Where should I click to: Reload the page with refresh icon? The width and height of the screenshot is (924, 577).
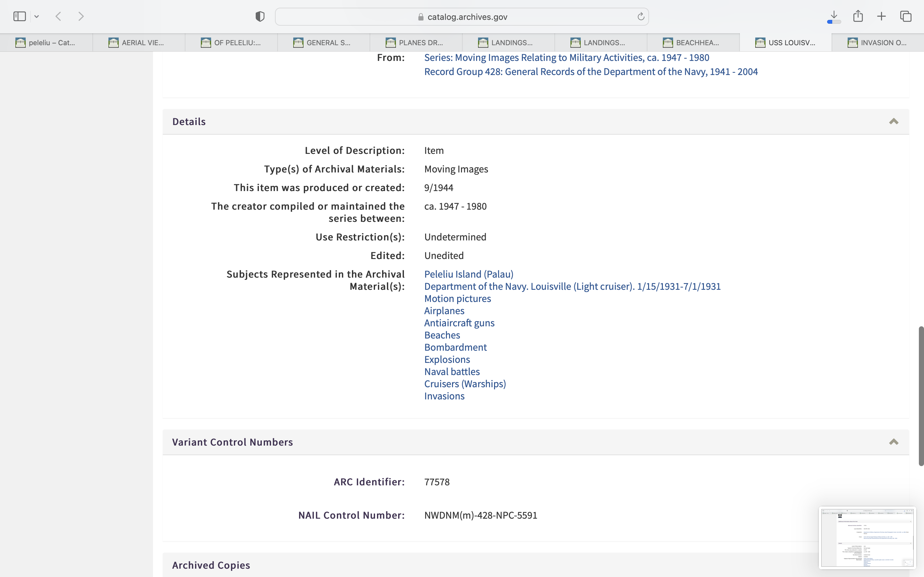[x=641, y=17]
